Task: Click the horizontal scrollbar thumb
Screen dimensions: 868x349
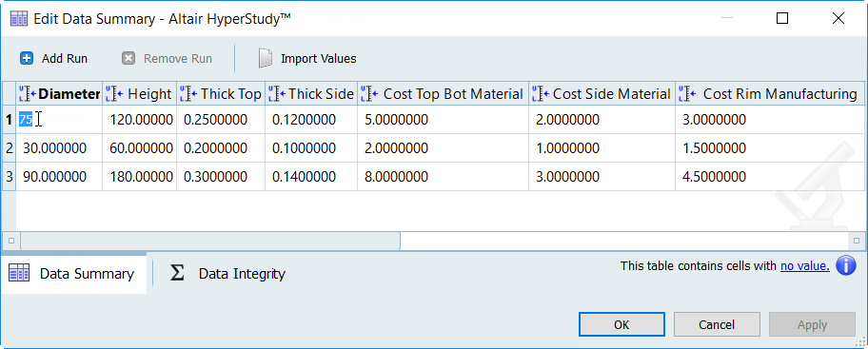Action: pos(210,241)
